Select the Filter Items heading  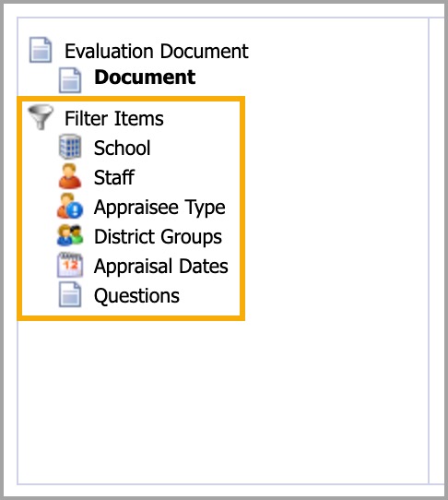click(x=114, y=119)
